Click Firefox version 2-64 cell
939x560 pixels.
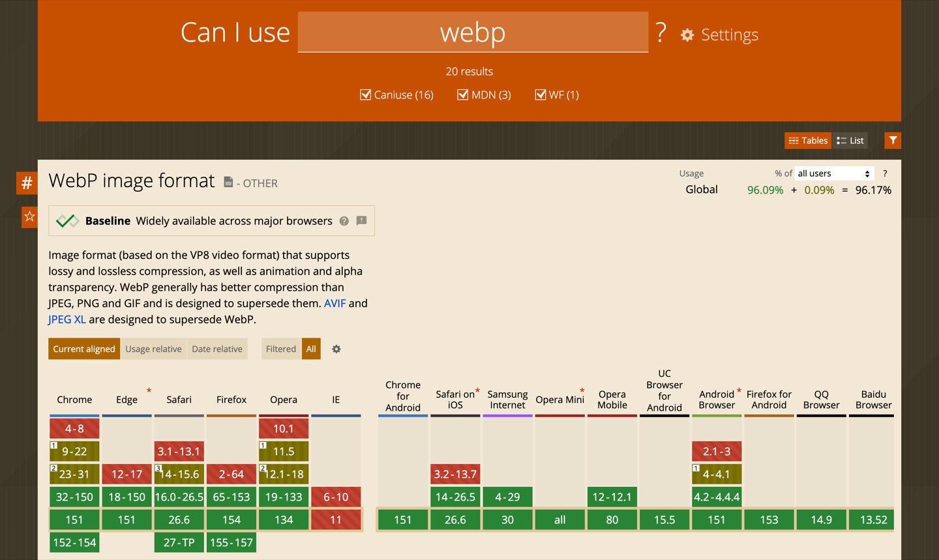pos(231,474)
